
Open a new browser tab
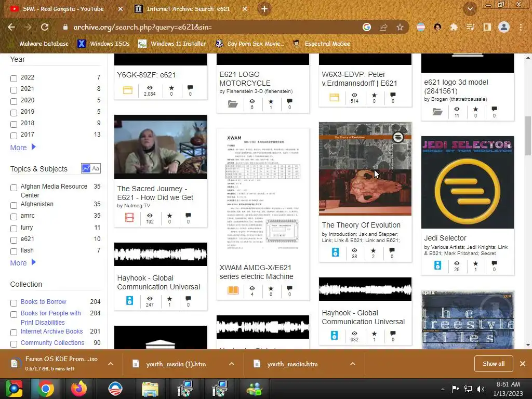pos(264,9)
